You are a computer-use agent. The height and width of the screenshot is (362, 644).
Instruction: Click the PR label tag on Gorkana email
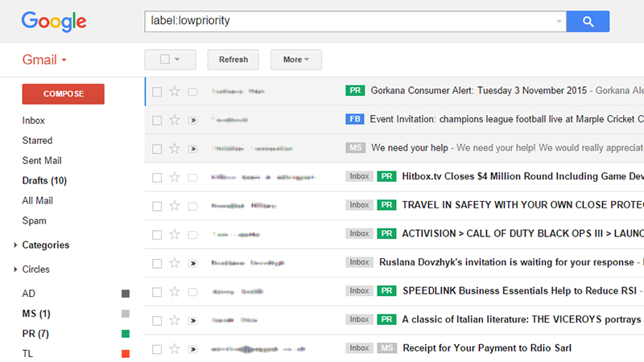click(355, 90)
